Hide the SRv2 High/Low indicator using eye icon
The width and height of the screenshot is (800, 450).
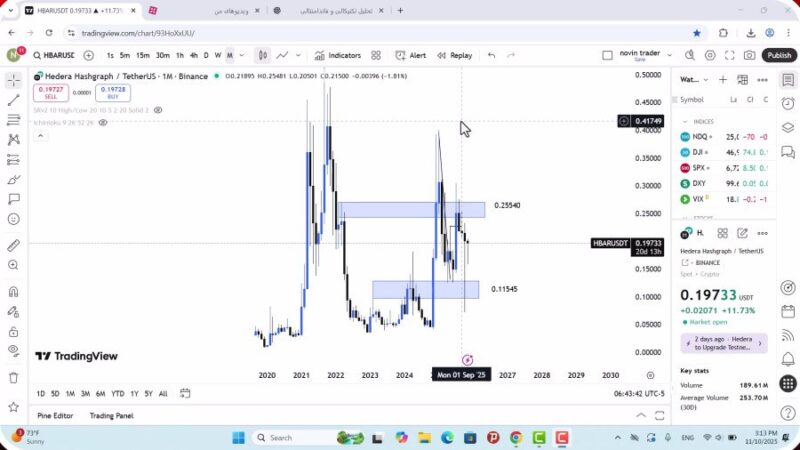[x=158, y=110]
